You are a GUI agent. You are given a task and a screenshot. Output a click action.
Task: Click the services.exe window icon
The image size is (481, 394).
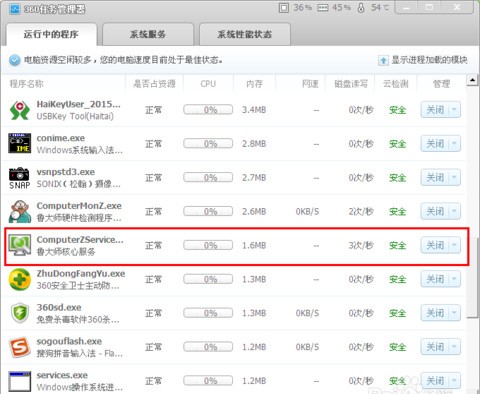click(20, 381)
